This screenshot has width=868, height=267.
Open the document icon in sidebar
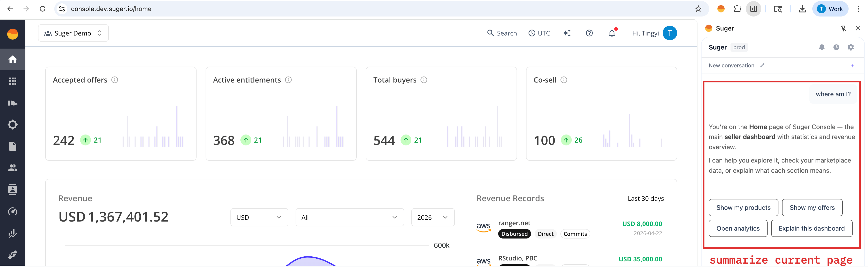point(12,146)
